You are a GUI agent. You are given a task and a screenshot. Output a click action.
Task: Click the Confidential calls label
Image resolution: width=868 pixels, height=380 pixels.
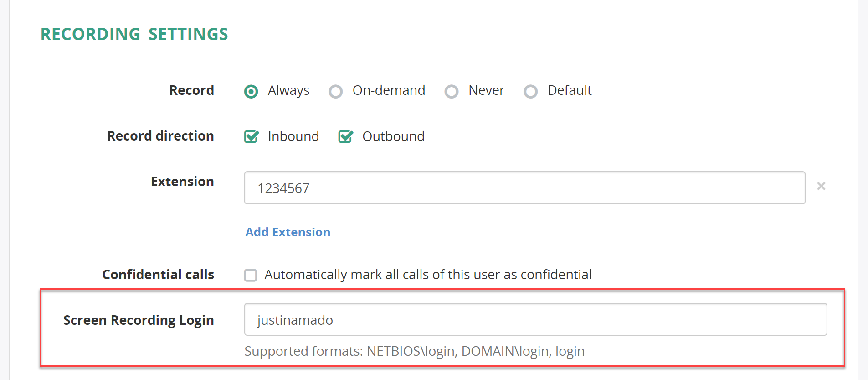(x=158, y=275)
